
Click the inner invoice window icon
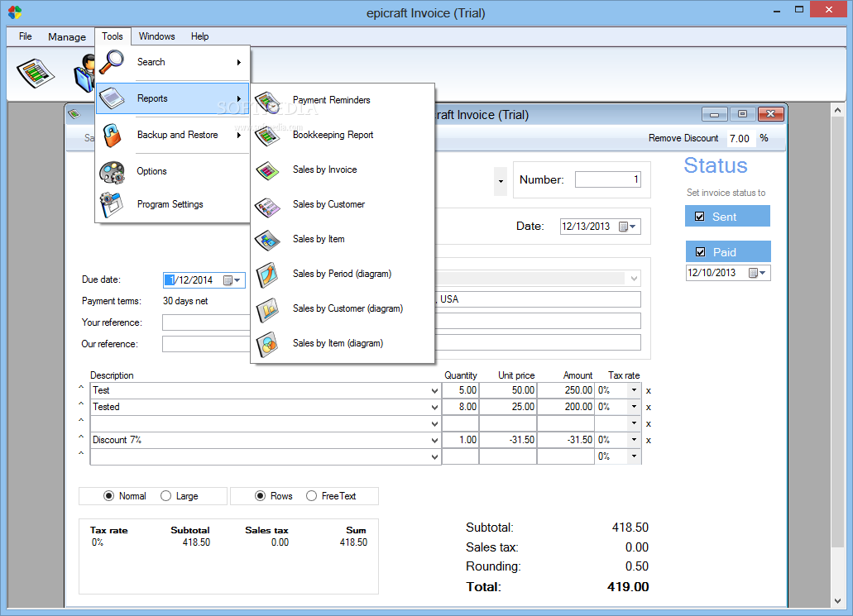click(74, 114)
